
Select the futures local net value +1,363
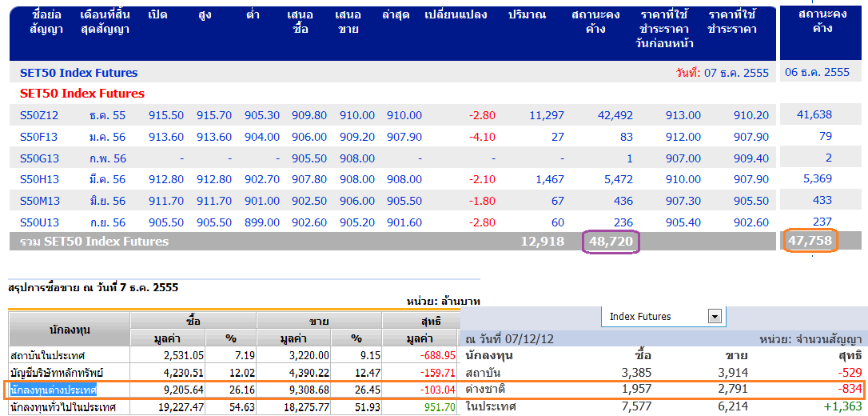843,408
